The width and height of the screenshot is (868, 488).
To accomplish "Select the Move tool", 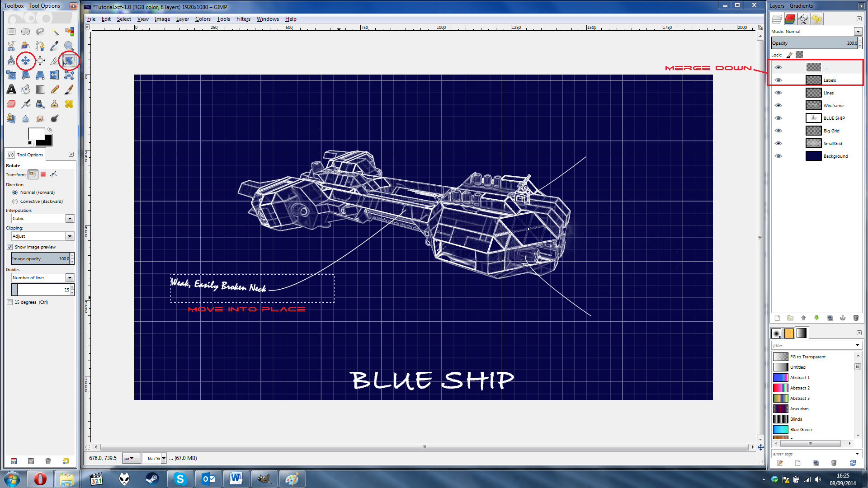I will (26, 61).
